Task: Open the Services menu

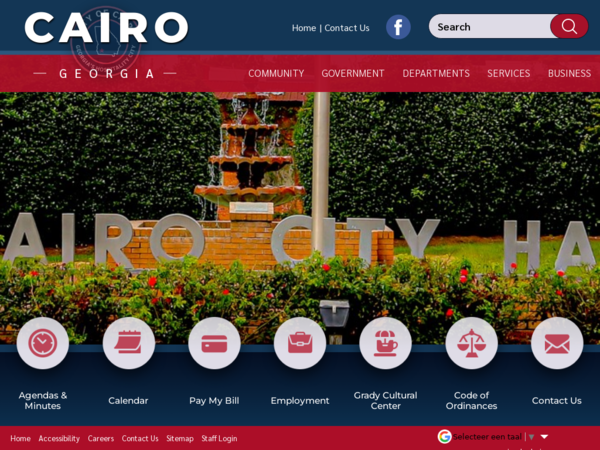Action: [509, 73]
